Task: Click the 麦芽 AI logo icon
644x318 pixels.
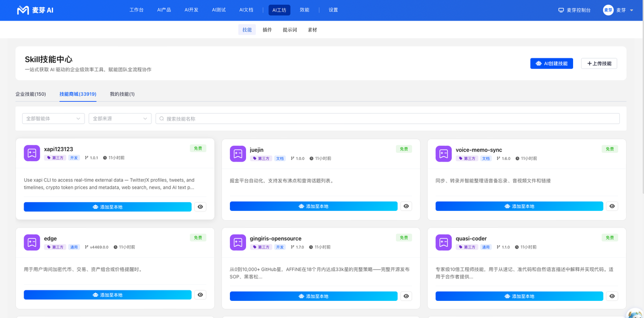Action: [23, 10]
